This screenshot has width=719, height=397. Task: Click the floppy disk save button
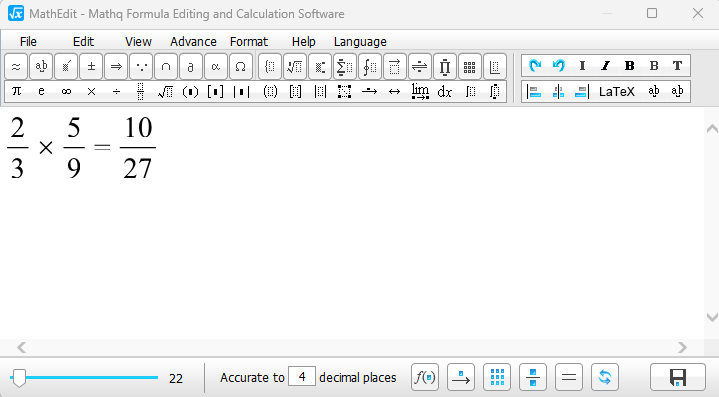pos(678,378)
